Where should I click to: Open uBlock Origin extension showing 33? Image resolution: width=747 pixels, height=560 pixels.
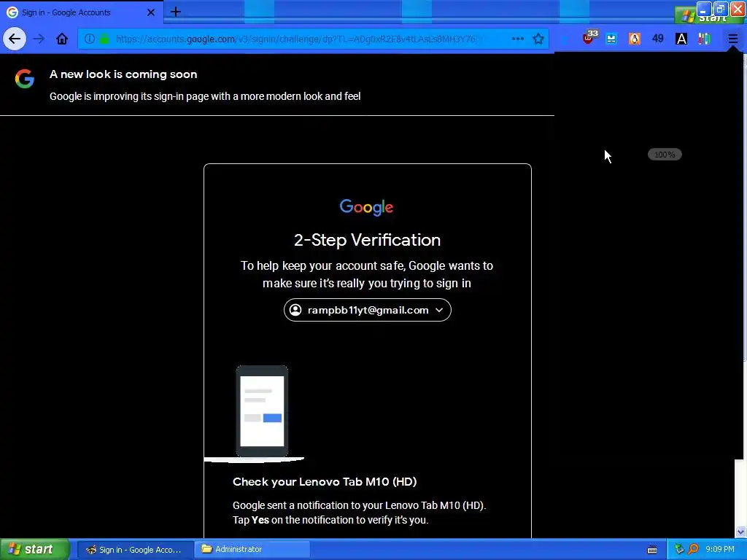pyautogui.click(x=589, y=37)
